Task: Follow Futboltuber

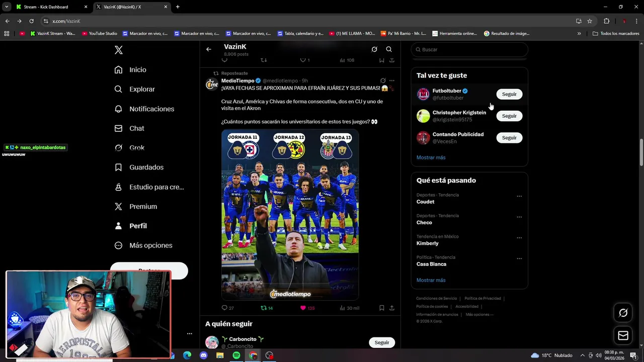Action: [509, 94]
